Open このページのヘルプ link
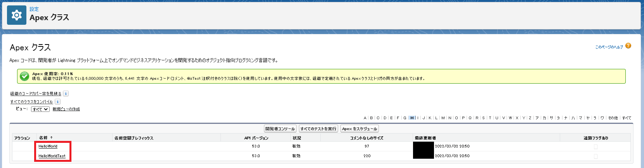The image size is (644, 168). (x=609, y=47)
